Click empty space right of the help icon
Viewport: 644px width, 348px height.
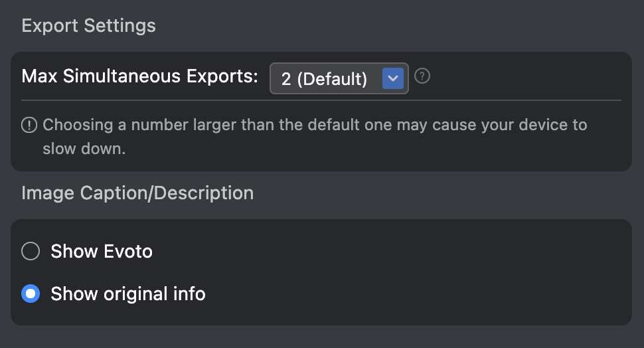tap(524, 76)
